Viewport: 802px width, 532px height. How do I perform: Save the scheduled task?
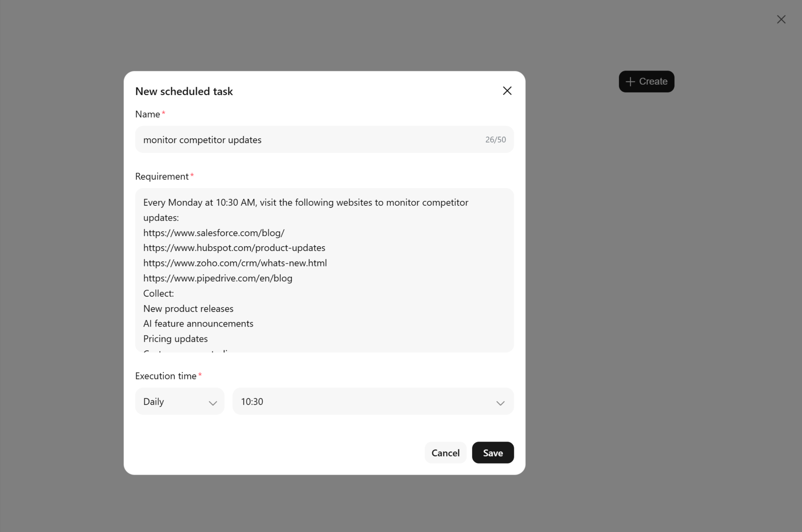(493, 453)
